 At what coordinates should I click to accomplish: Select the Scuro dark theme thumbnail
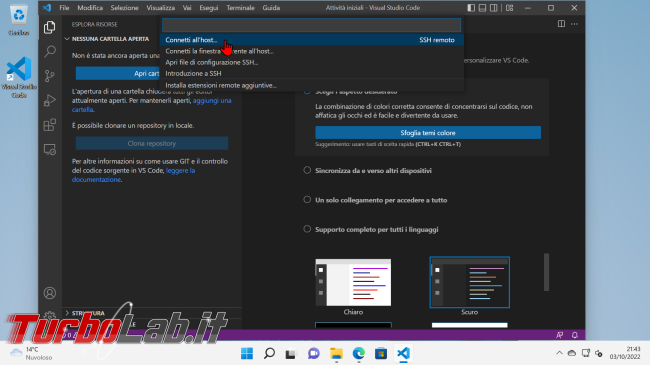470,282
